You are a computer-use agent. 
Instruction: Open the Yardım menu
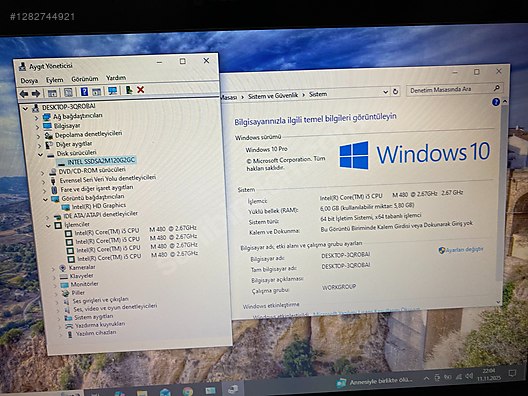(x=116, y=78)
